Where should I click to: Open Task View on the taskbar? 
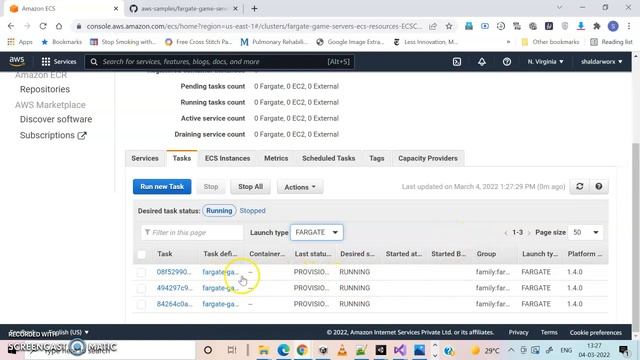click(231, 350)
